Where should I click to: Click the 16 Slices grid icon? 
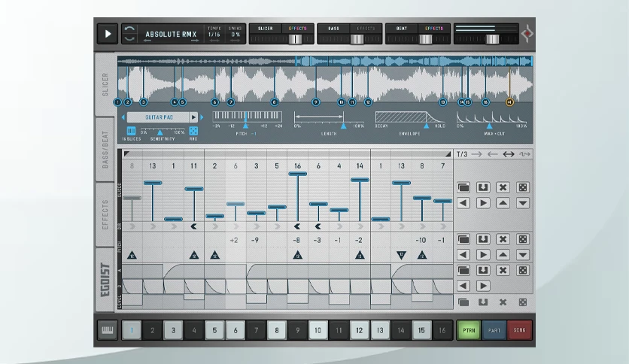pyautogui.click(x=131, y=131)
